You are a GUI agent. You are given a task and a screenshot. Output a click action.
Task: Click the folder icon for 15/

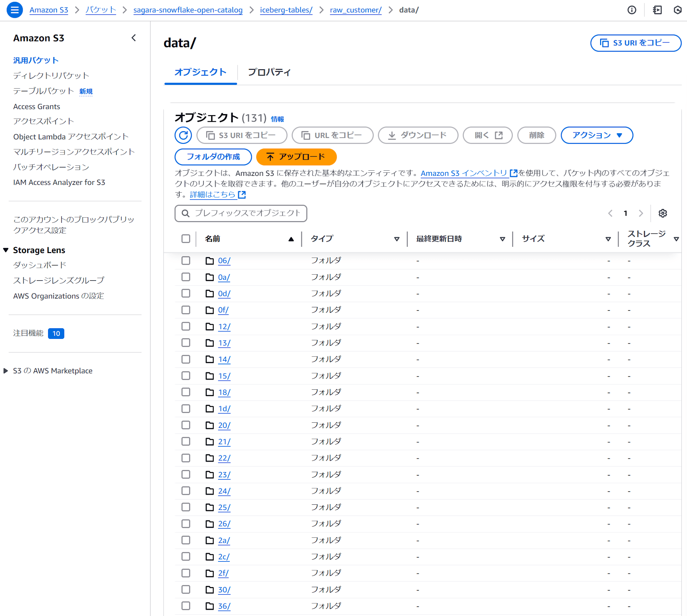210,376
